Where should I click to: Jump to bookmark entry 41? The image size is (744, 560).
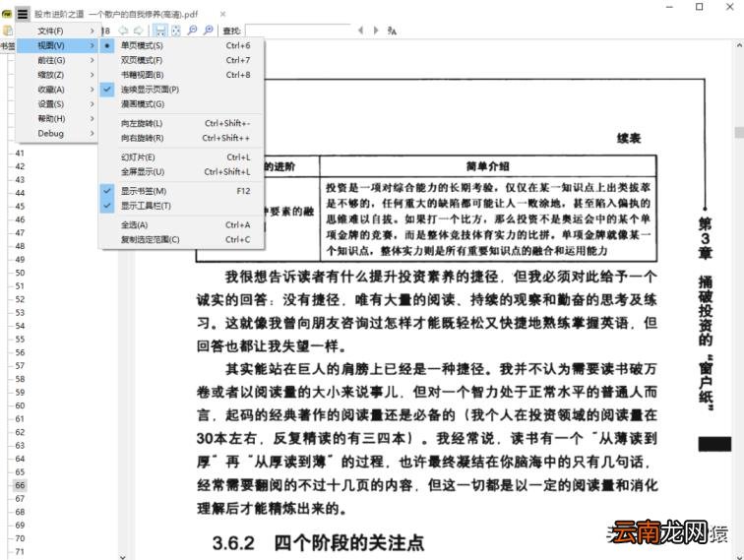[x=20, y=154]
